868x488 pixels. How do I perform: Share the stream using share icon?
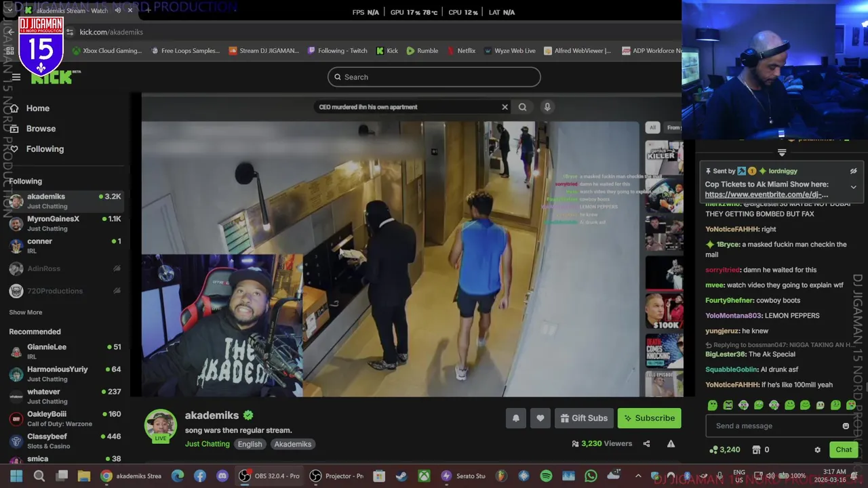point(646,444)
